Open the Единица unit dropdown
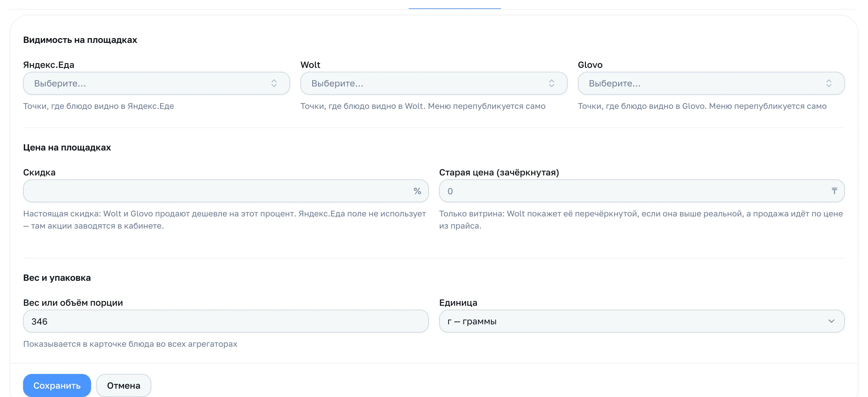 point(642,321)
